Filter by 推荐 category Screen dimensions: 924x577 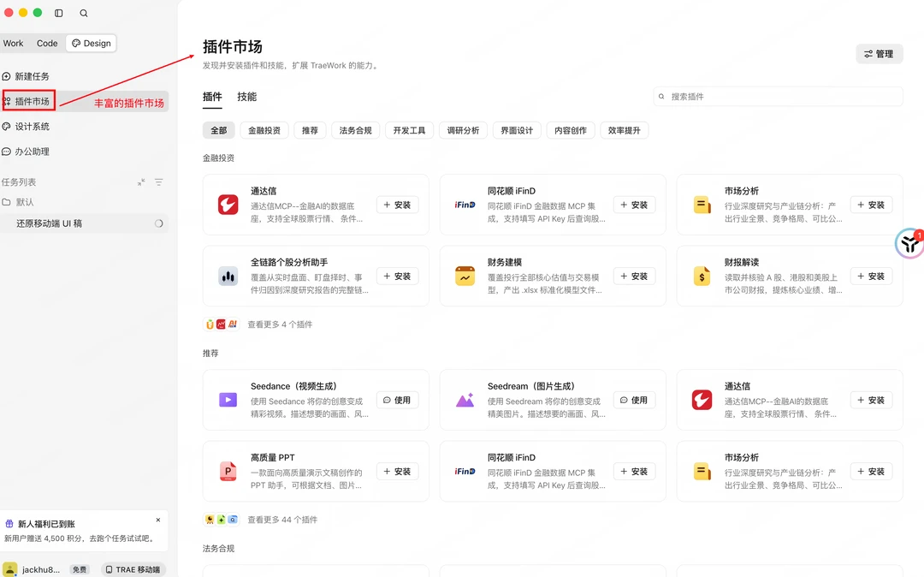tap(310, 130)
